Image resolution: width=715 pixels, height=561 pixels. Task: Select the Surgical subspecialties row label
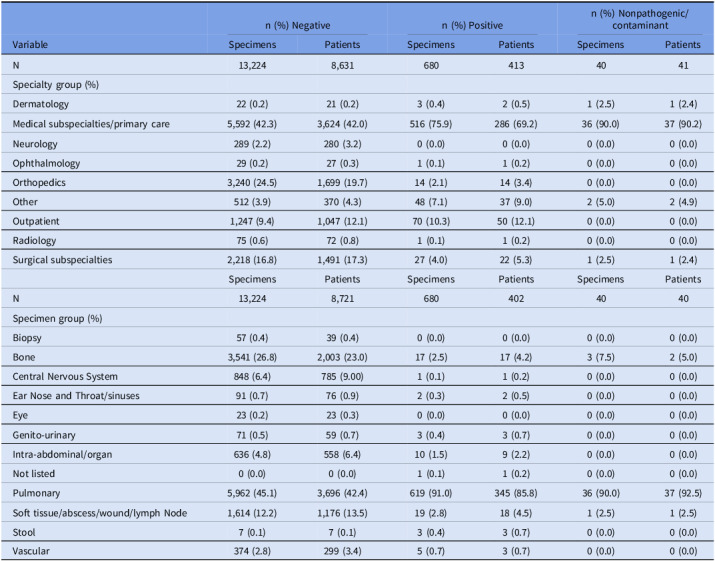62,260
